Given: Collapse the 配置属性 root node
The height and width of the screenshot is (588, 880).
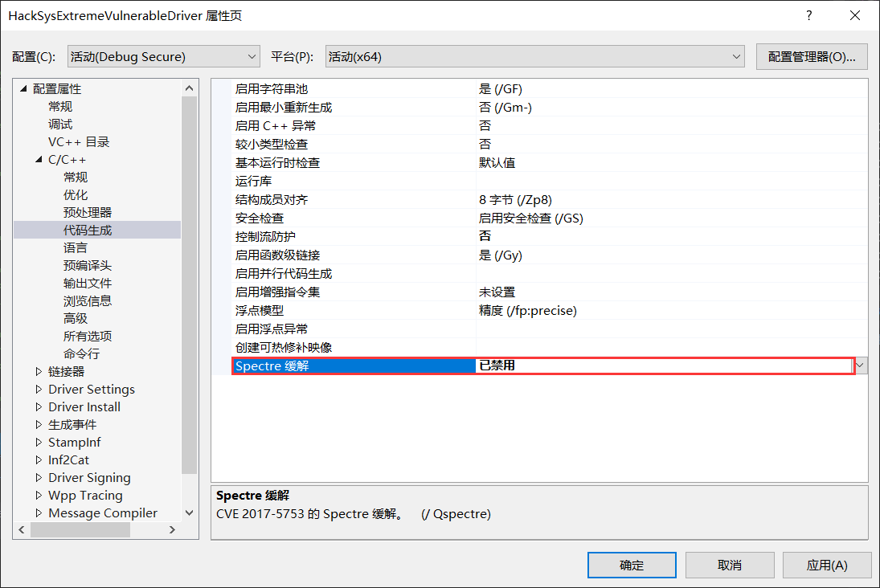Looking at the screenshot, I should (x=23, y=89).
